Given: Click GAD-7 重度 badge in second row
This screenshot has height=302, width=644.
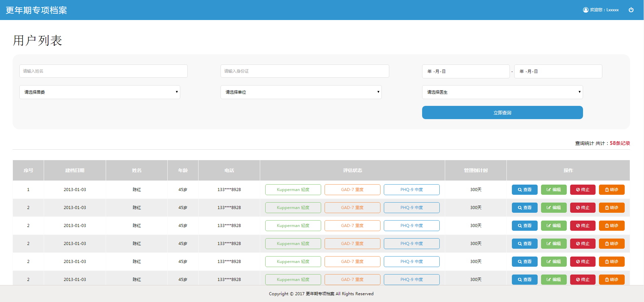Looking at the screenshot, I should click(352, 208).
